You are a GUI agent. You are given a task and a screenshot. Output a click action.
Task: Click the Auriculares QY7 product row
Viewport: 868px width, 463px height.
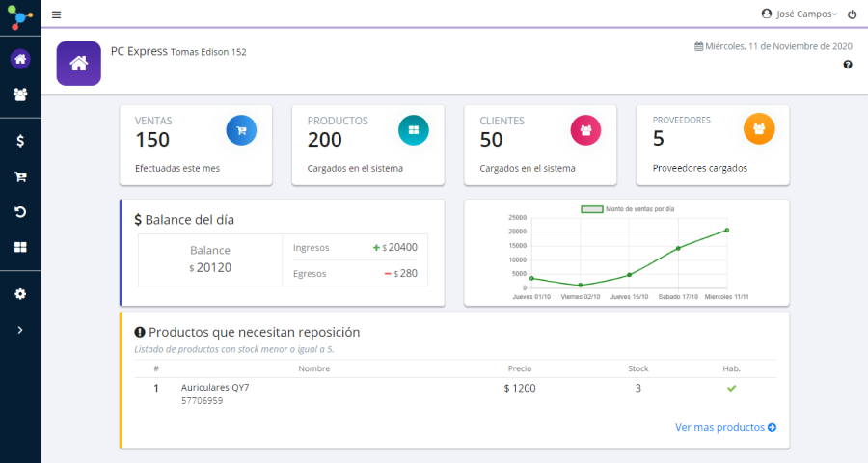pyautogui.click(x=453, y=394)
